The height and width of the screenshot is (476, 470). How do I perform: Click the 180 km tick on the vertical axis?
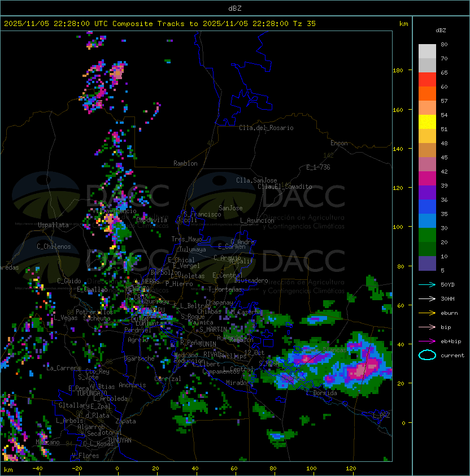[x=398, y=71]
